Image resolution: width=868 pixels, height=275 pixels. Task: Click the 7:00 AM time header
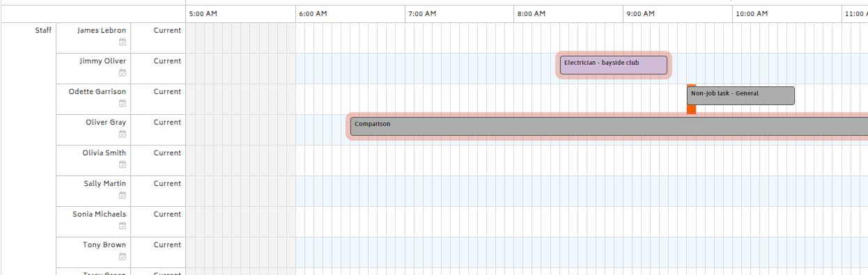coord(422,14)
